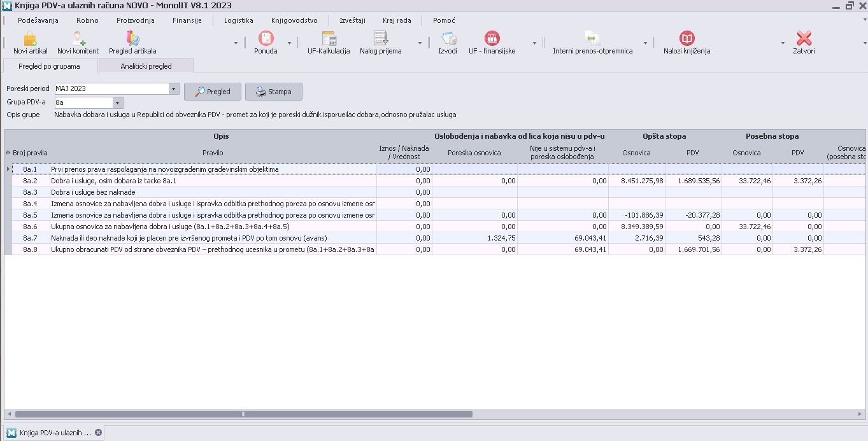This screenshot has height=441, width=868.
Task: Expand dropdown arrow after Pregled artikala
Action: pos(236,43)
